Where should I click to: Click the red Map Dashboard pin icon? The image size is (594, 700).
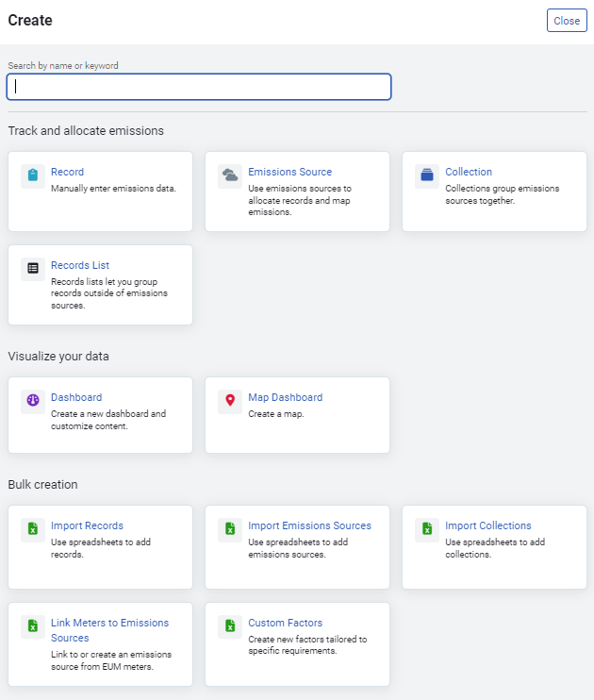[x=230, y=400]
